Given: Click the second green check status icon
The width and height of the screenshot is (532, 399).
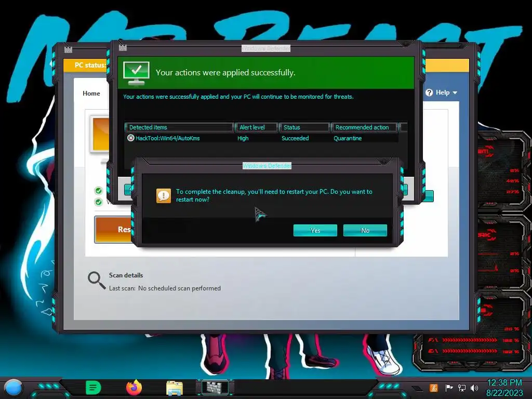Looking at the screenshot, I should coord(98,202).
